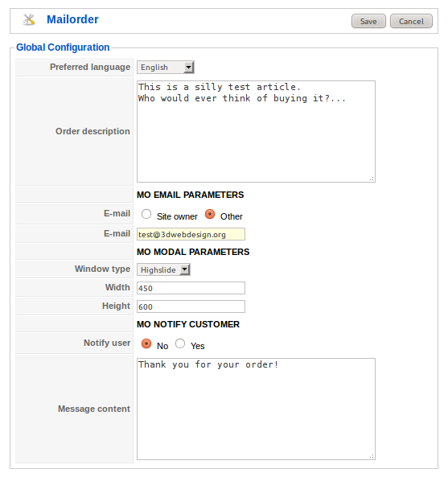
Task: Click the Height field showing 600
Action: point(191,306)
